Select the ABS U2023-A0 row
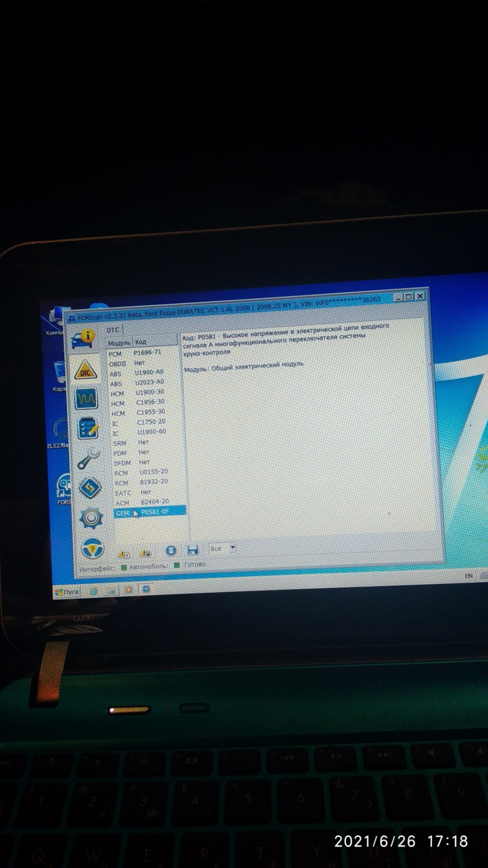Viewport: 488px width, 868px height. point(144,382)
